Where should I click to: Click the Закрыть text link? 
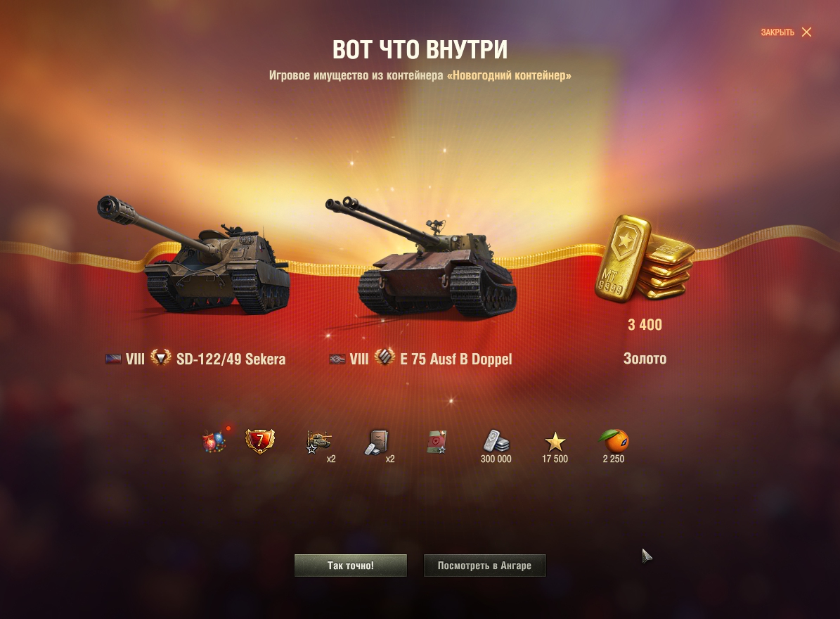(x=777, y=32)
